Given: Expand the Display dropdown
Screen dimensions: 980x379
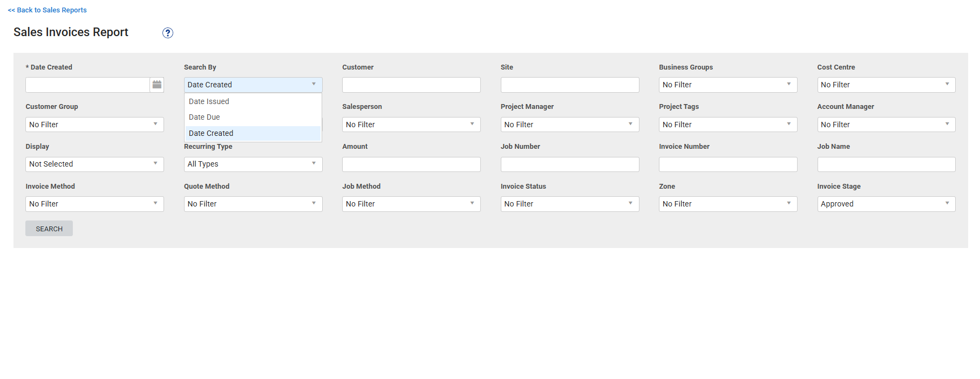Looking at the screenshot, I should pos(94,164).
